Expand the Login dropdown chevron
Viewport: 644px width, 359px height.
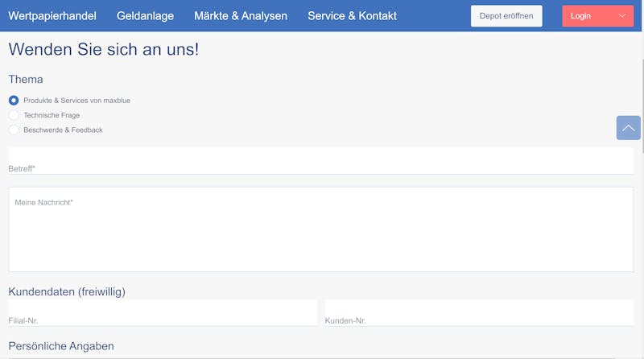622,16
